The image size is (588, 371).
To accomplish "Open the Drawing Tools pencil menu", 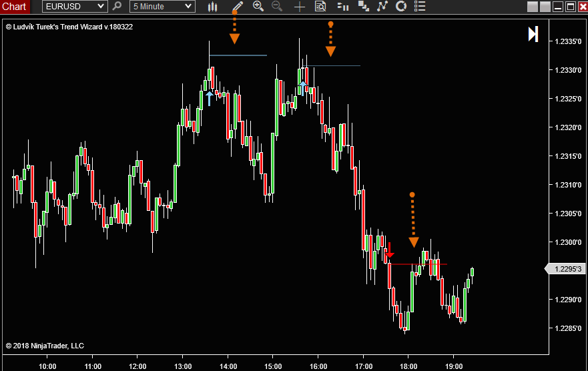I will pyautogui.click(x=238, y=7).
